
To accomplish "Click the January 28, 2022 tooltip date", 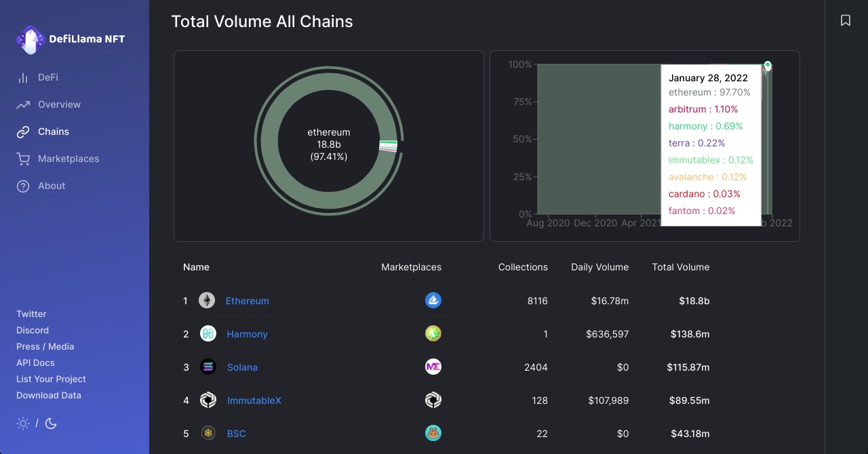I will point(708,78).
